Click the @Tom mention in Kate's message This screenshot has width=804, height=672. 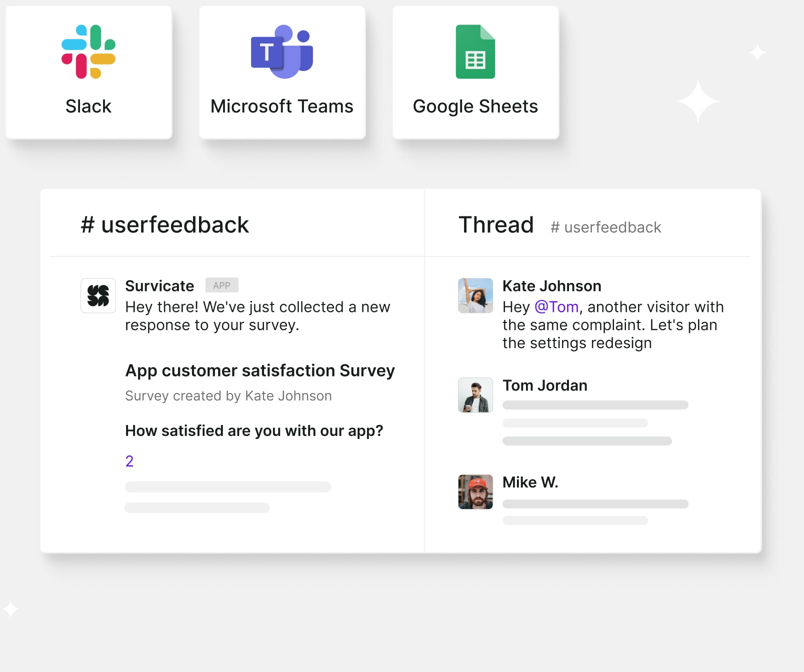coord(556,307)
